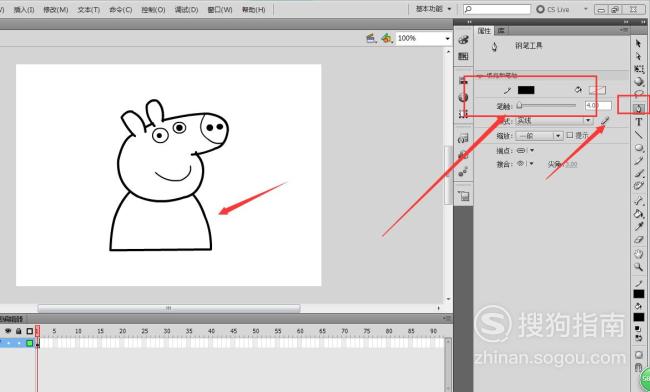
Task: Open the 控制(O) menu
Action: [x=153, y=10]
